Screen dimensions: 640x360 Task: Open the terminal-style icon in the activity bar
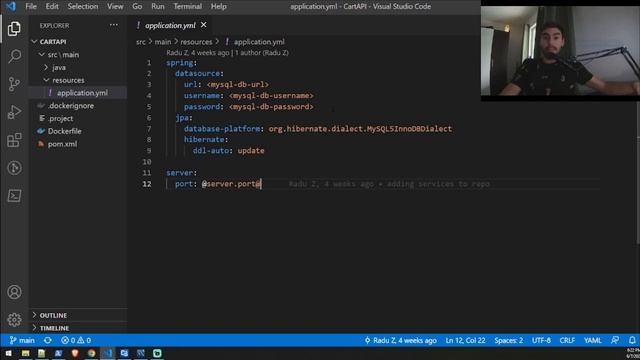point(14,196)
